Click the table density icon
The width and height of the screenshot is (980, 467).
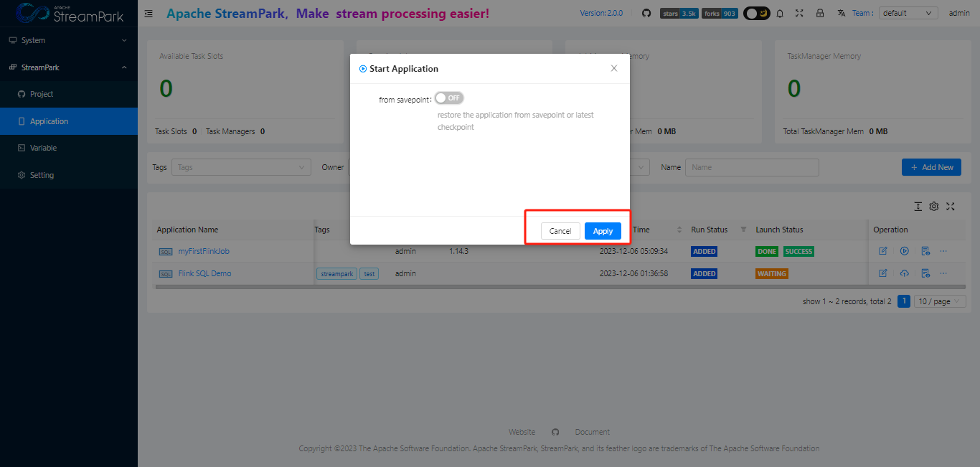pos(918,207)
